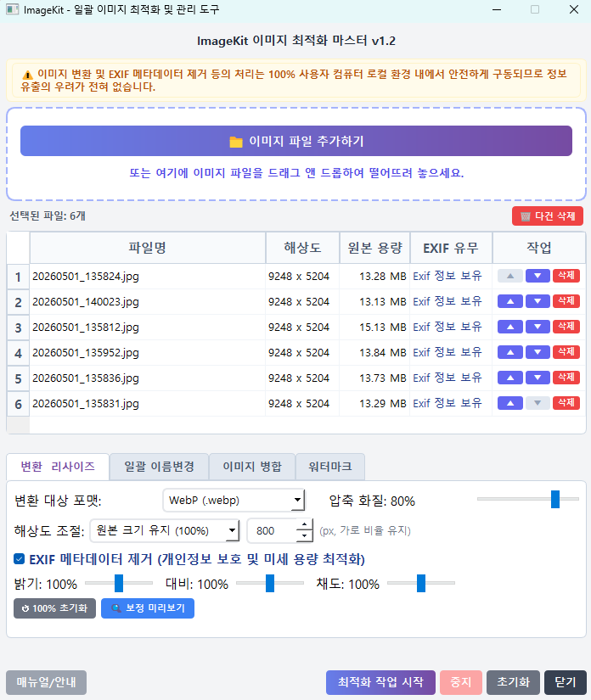
Task: Switch to 변환 리사이즈 tab
Action: coord(58,467)
